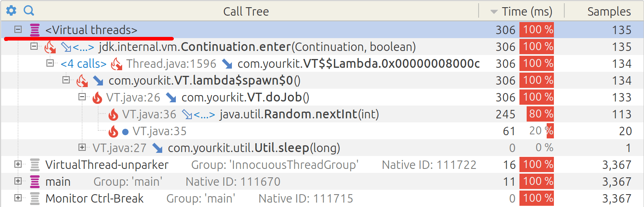Collapse the Continuation.enter node
Viewport: 644px width, 207px height.
tap(34, 46)
